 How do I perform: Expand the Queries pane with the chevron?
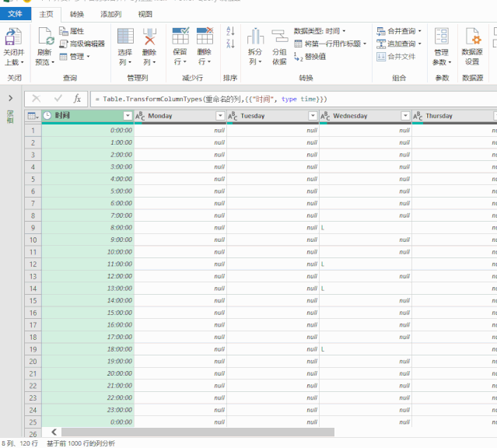[x=10, y=98]
